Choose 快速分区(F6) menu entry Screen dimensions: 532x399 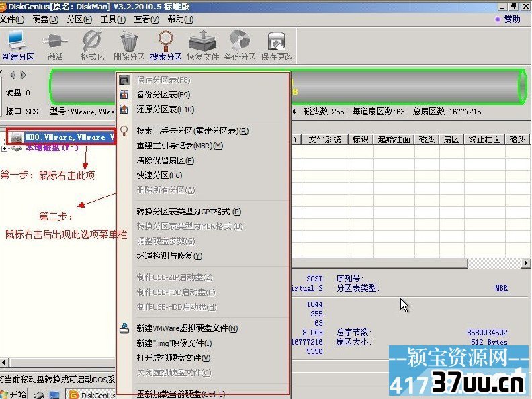(x=159, y=175)
